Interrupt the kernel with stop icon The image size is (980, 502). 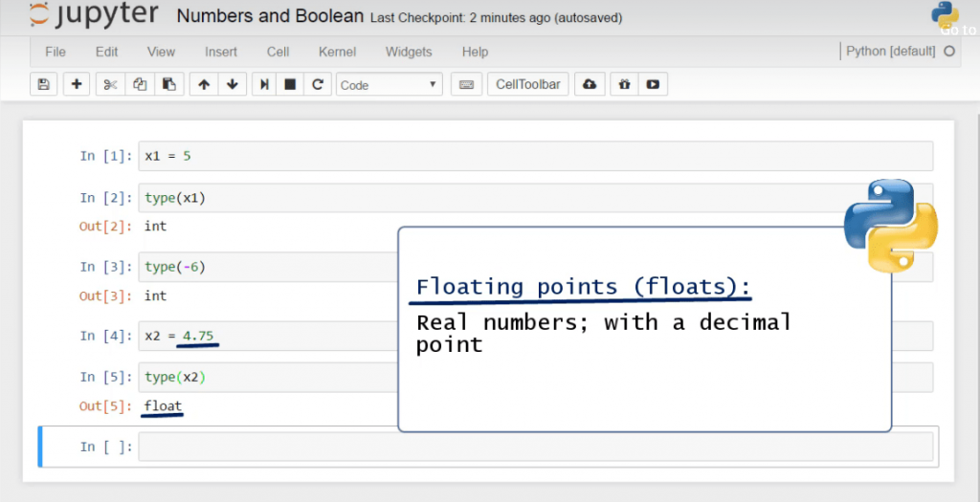coord(290,84)
